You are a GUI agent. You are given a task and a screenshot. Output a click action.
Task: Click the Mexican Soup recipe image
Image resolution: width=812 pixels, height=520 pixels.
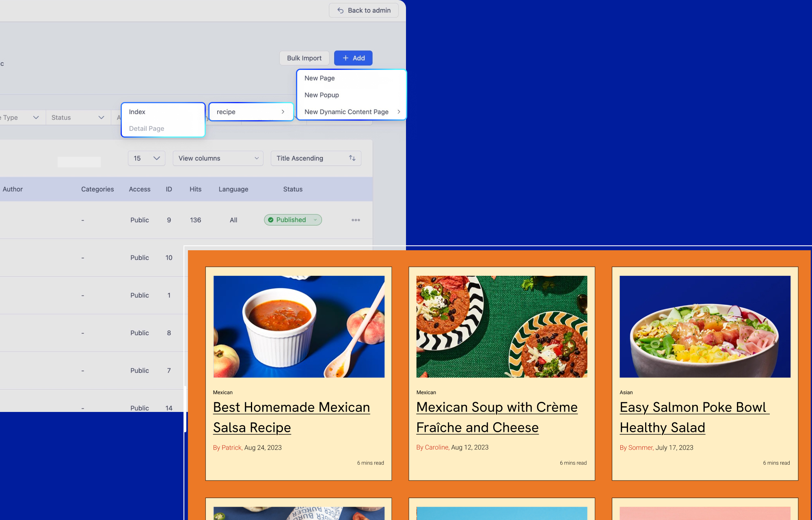[502, 327]
